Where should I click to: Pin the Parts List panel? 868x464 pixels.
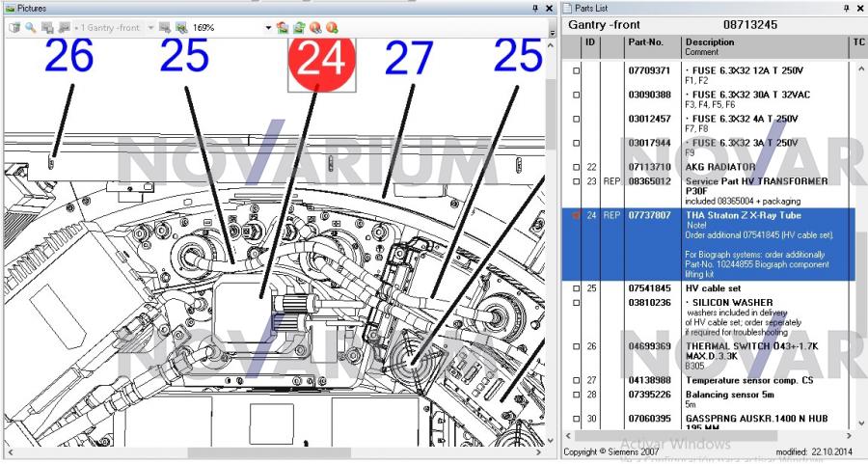click(x=845, y=8)
